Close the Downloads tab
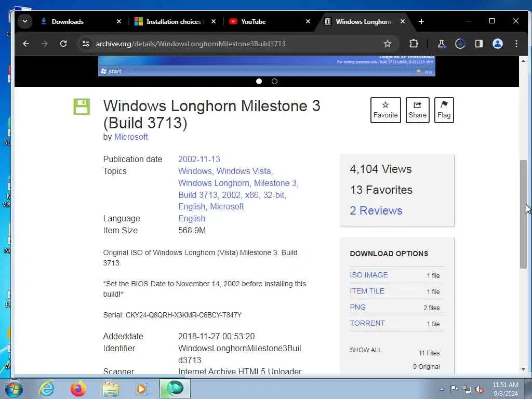This screenshot has height=399, width=532. [119, 21]
